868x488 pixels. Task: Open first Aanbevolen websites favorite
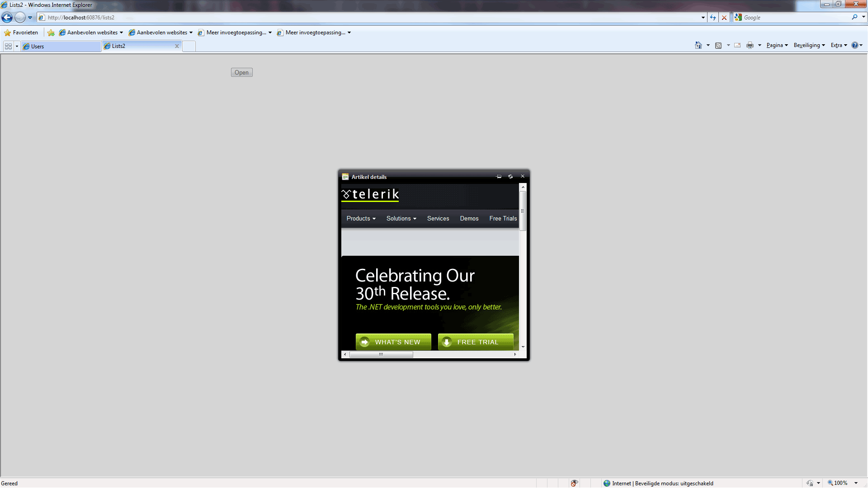tap(91, 33)
